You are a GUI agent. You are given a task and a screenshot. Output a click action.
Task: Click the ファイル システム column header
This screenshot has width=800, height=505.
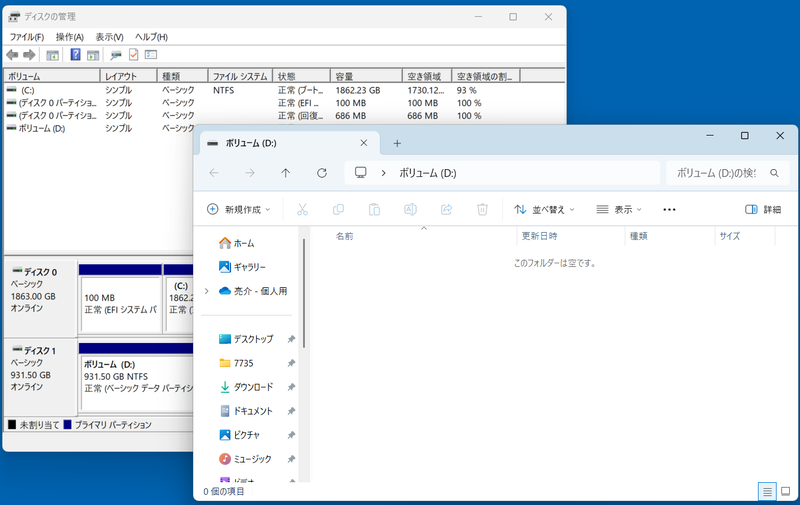pos(240,76)
